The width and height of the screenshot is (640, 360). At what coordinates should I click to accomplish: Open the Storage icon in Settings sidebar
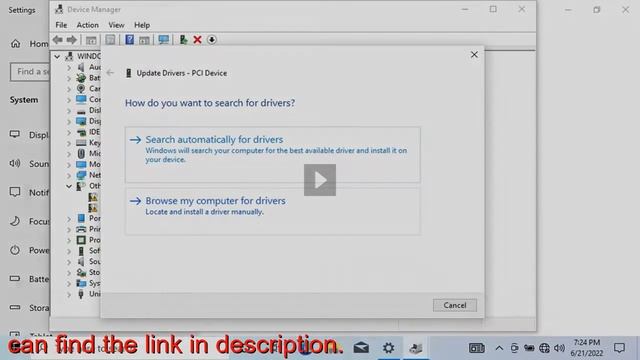[15, 307]
